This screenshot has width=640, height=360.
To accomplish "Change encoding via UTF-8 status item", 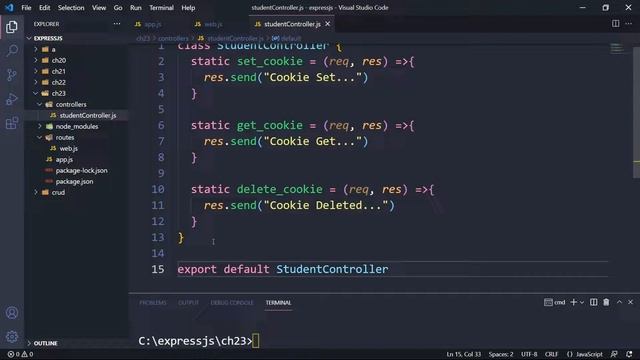I will point(529,354).
